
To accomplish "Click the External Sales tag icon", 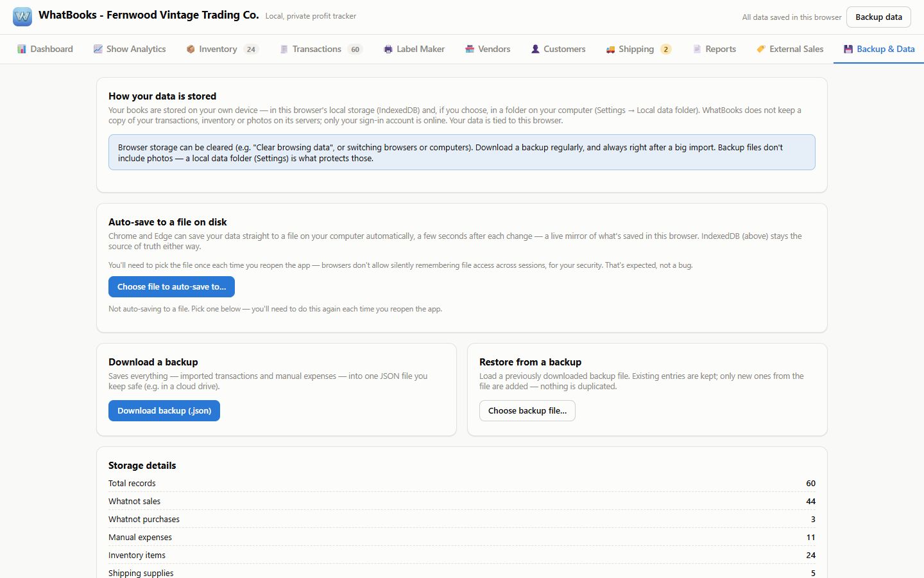I will pyautogui.click(x=761, y=49).
